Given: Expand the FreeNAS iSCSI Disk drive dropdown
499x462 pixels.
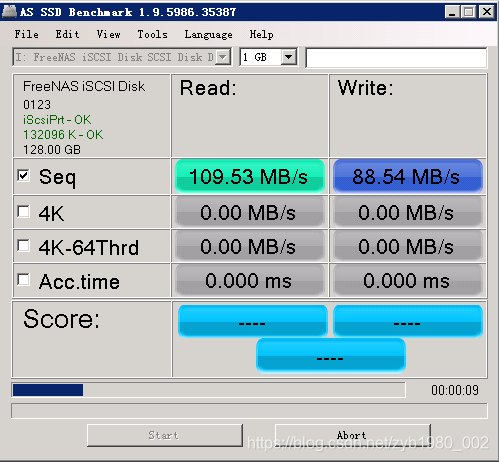Looking at the screenshot, I should point(222,57).
